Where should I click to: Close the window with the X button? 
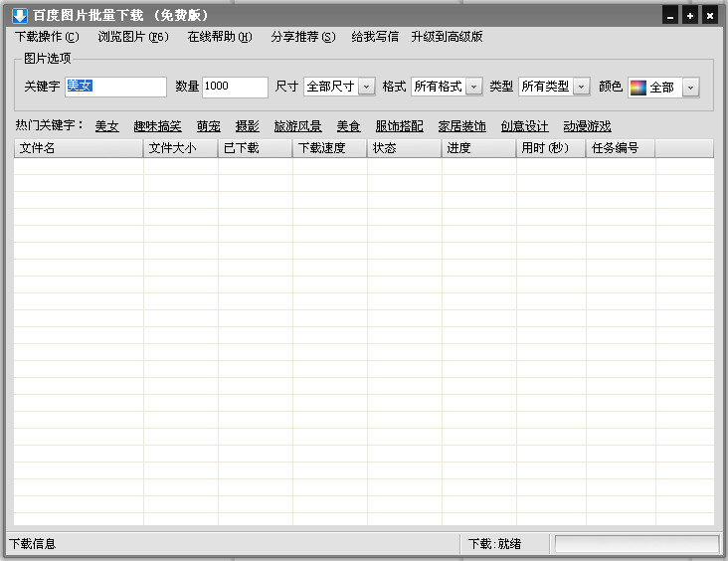(x=710, y=16)
